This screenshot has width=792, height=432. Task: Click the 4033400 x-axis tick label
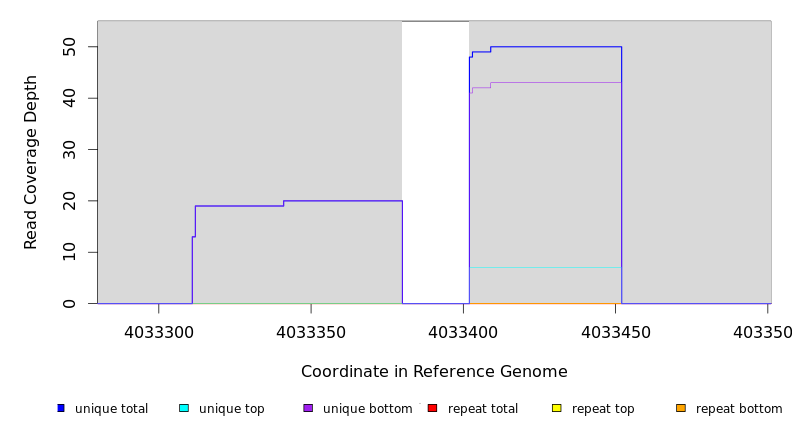coord(463,331)
